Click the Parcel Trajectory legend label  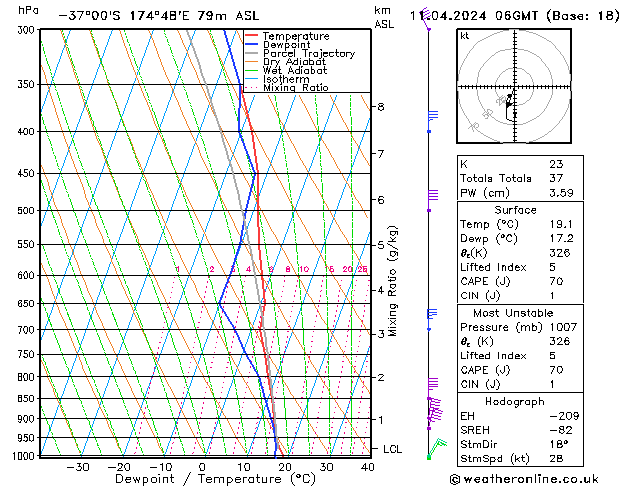(x=309, y=53)
